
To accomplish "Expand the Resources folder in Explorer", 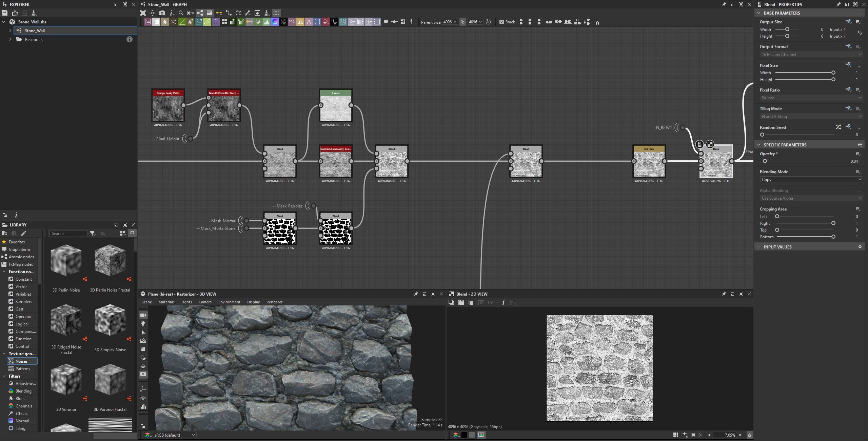I will (10, 39).
